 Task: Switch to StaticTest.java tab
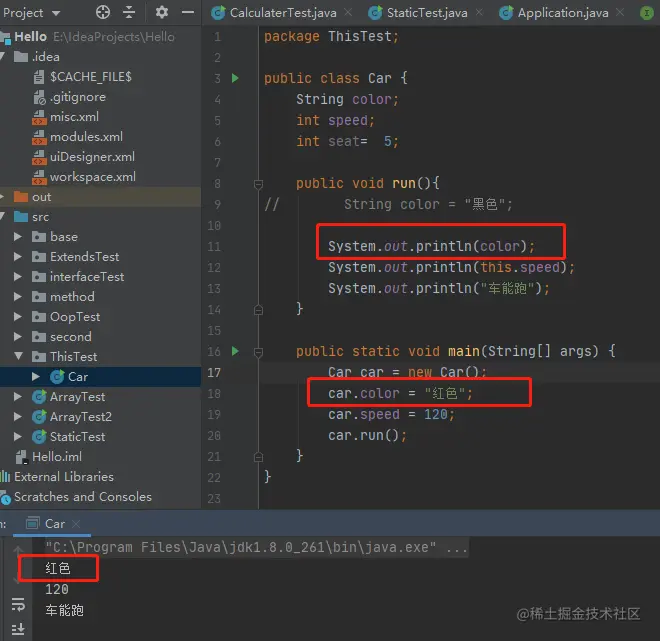[427, 13]
